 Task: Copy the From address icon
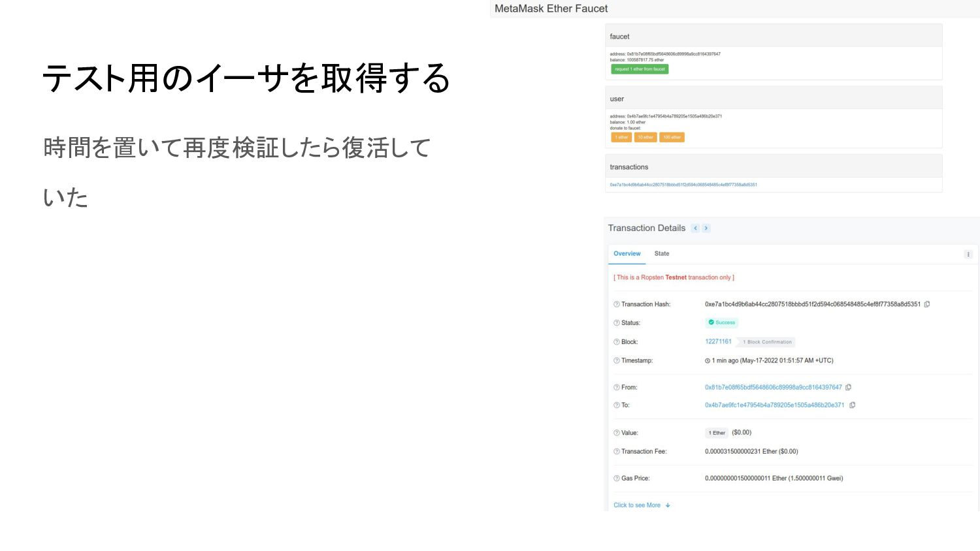(x=848, y=387)
